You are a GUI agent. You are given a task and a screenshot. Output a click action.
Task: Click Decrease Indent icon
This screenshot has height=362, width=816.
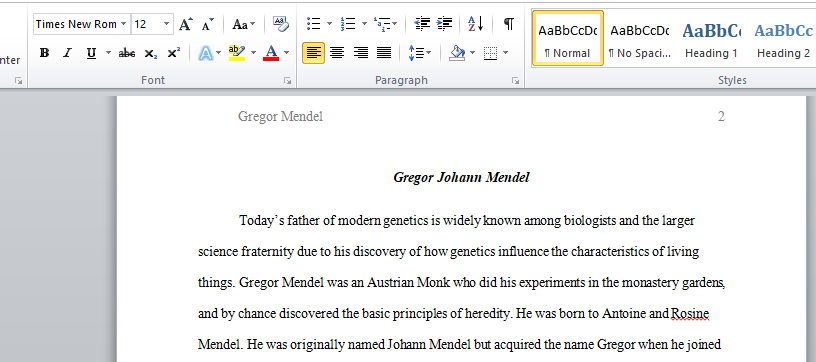coord(422,24)
